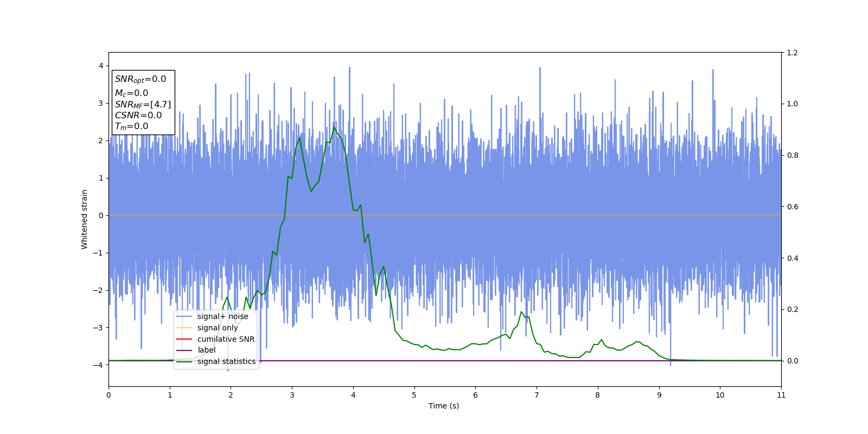Image resolution: width=868 pixels, height=434 pixels.
Task: Click x-axis tick label 7
Action: coord(537,395)
